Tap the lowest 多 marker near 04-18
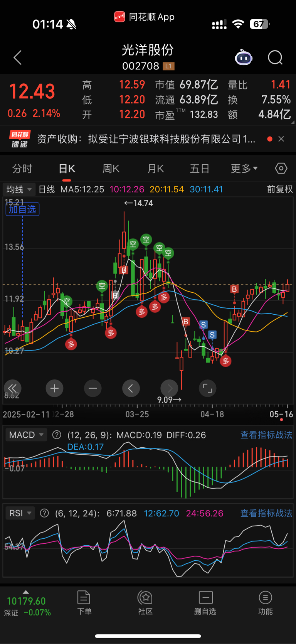This screenshot has height=644, width=296. (225, 361)
